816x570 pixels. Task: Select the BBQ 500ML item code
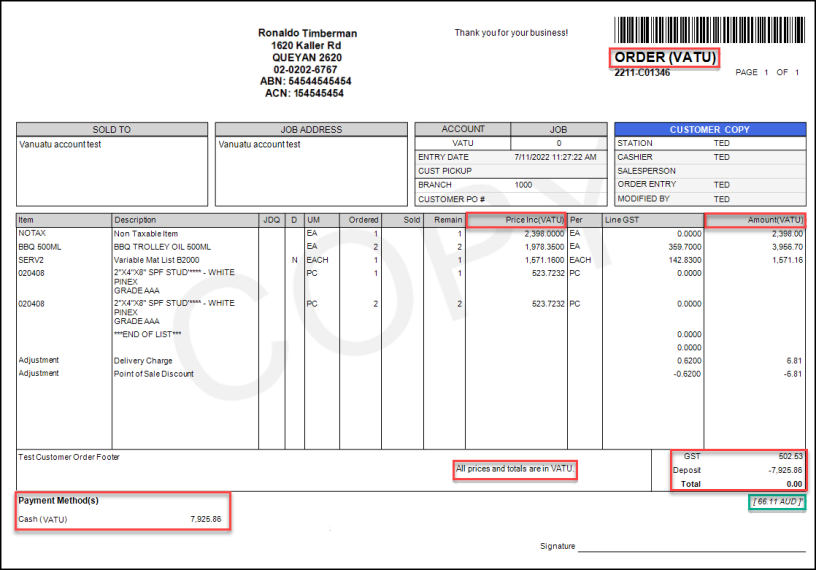point(40,247)
